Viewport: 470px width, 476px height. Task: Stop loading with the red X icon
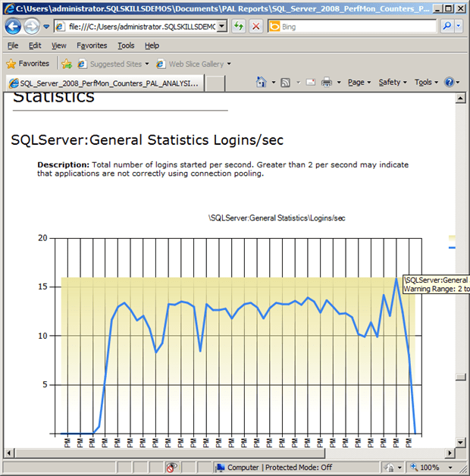(x=255, y=27)
